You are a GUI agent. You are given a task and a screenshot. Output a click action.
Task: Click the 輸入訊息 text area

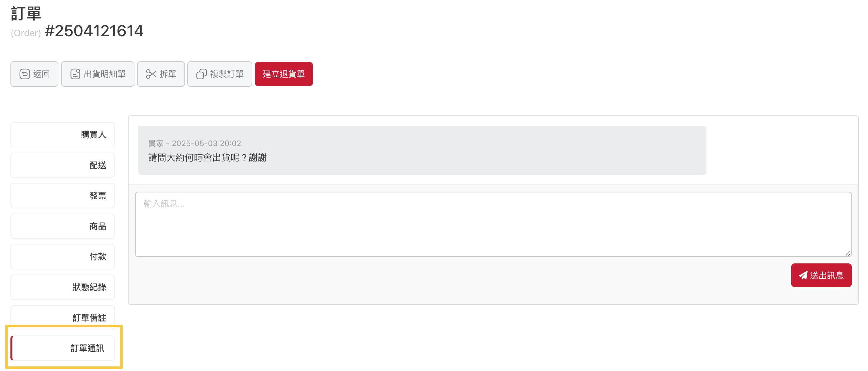click(493, 224)
